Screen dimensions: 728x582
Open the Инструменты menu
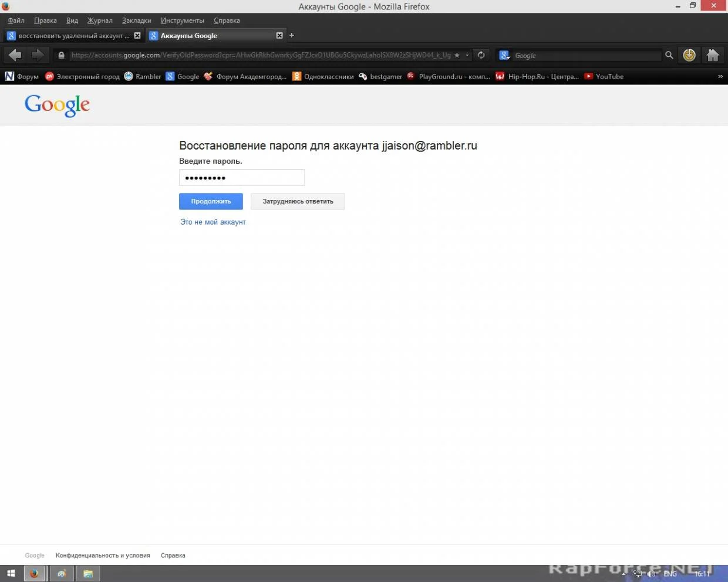coord(183,21)
